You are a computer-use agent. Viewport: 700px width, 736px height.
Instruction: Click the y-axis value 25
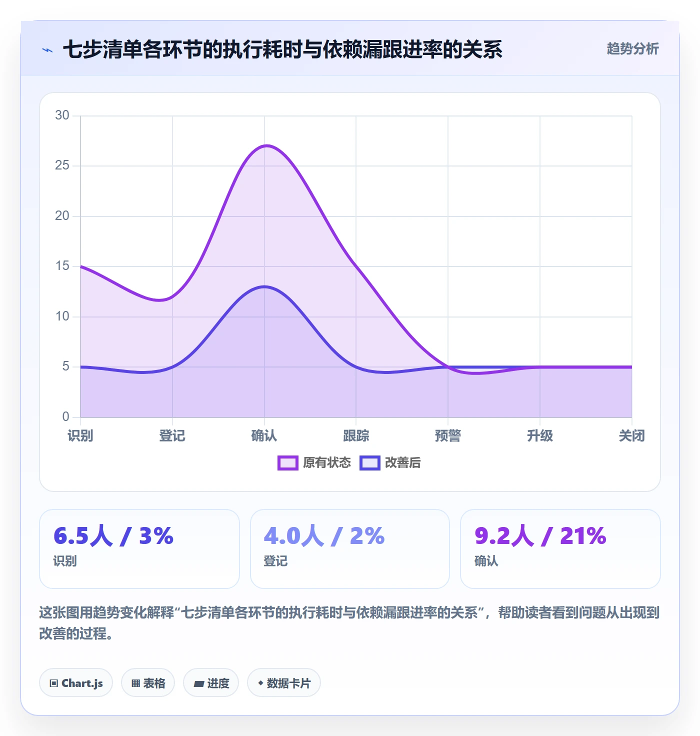click(x=62, y=165)
